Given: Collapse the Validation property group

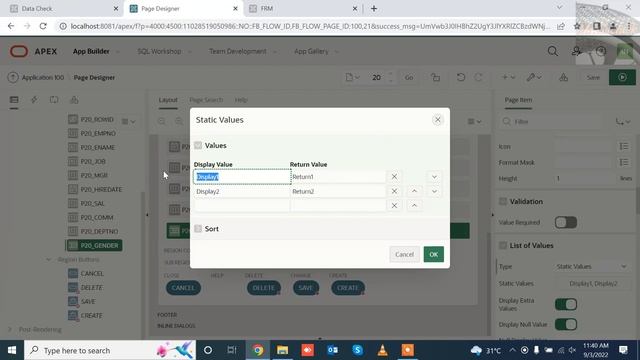Looking at the screenshot, I should click(503, 201).
